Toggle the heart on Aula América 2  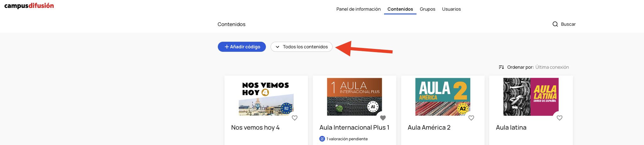[471, 118]
